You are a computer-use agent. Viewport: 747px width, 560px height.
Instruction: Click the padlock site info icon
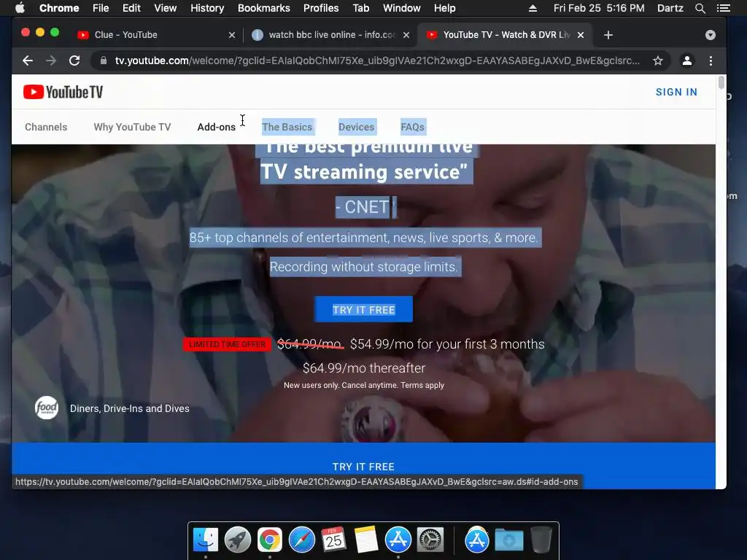[x=103, y=61]
